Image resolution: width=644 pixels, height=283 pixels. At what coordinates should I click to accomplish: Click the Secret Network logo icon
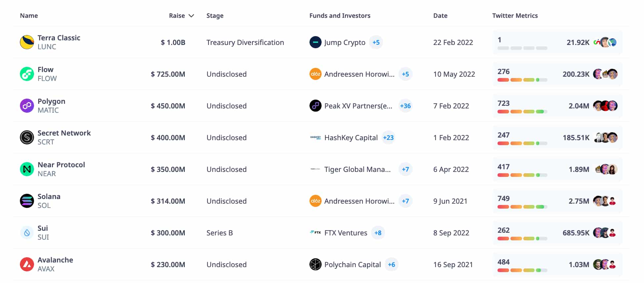coord(27,138)
